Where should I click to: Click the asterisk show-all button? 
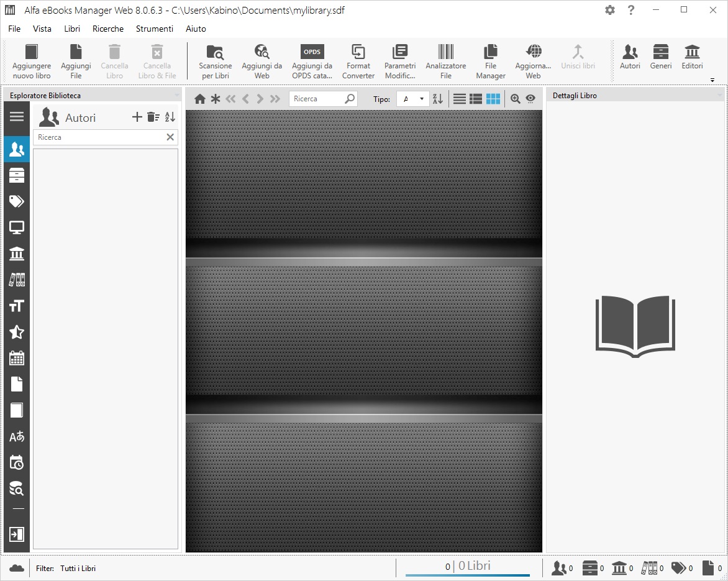coord(216,99)
